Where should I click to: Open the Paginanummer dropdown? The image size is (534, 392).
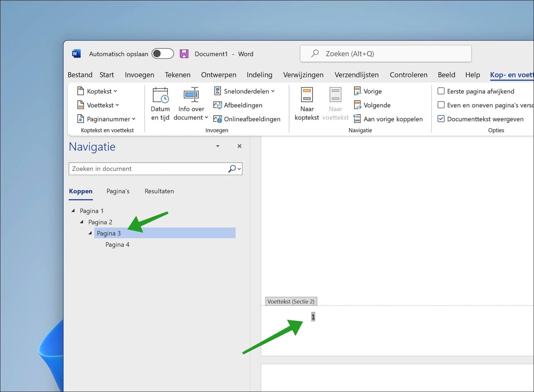pos(107,119)
